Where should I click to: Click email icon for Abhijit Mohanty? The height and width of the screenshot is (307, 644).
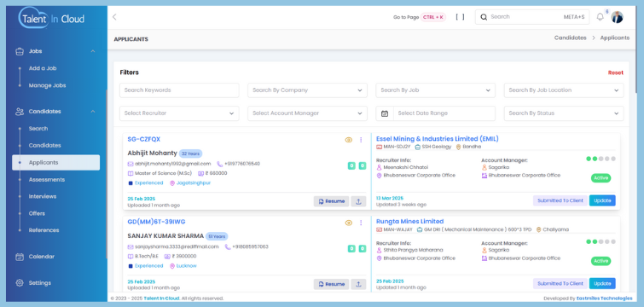(131, 164)
